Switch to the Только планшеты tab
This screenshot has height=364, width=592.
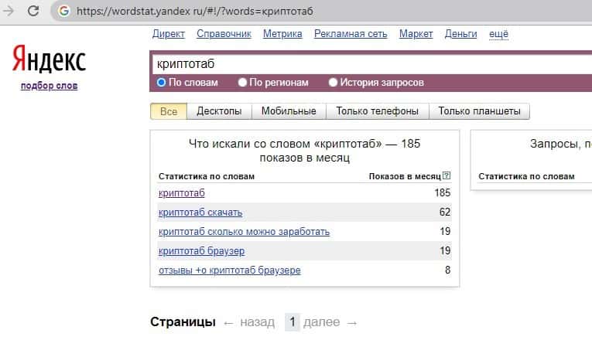pos(479,111)
